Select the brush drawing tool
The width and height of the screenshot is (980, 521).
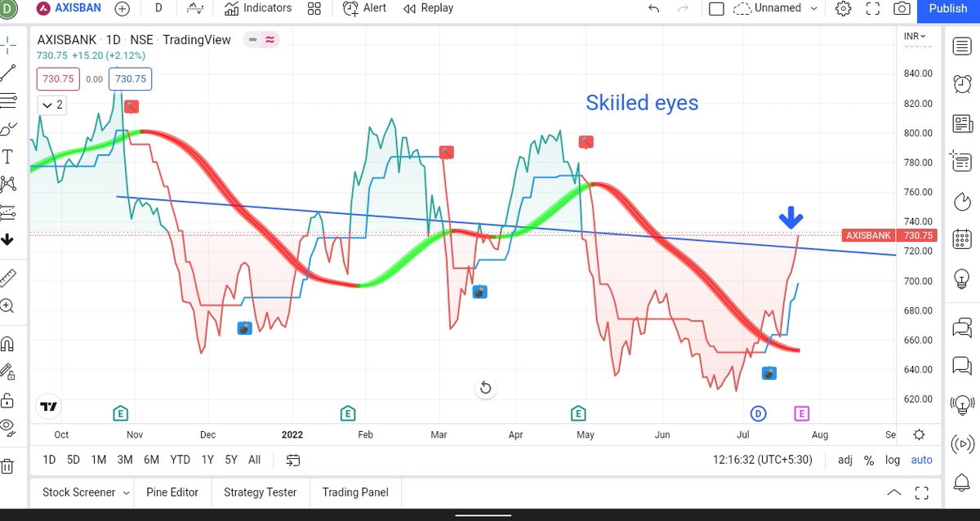[8, 129]
